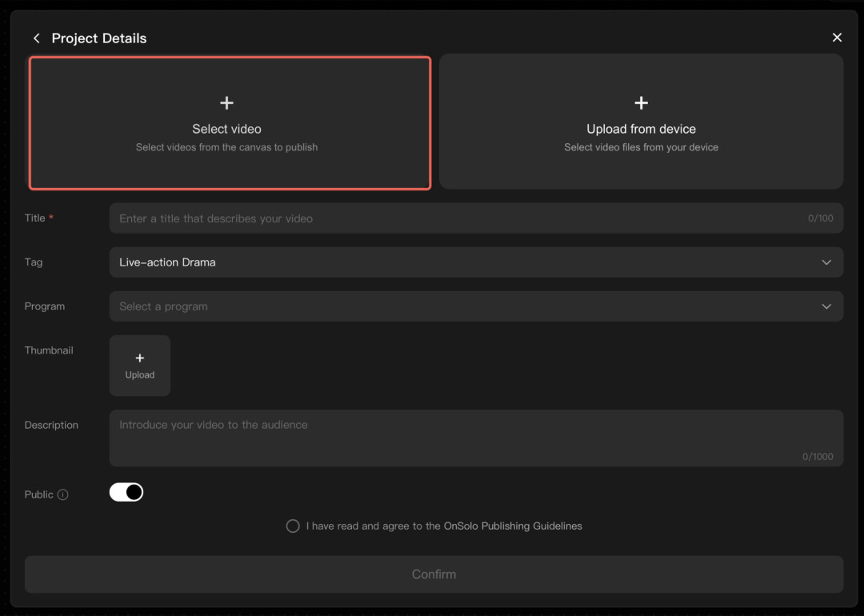Image resolution: width=864 pixels, height=616 pixels.
Task: Click the "Select videos from the canvas to publish" text
Action: 226,147
